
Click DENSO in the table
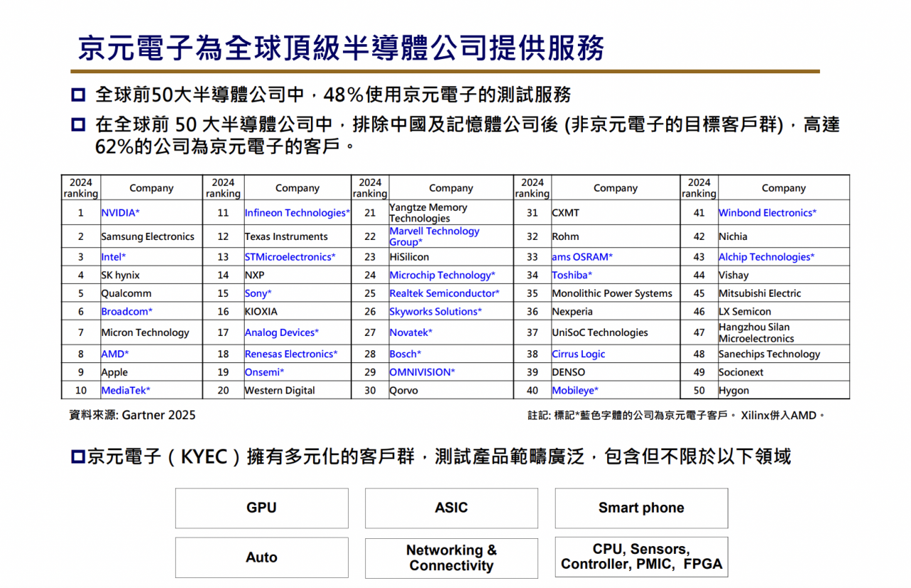(616, 372)
